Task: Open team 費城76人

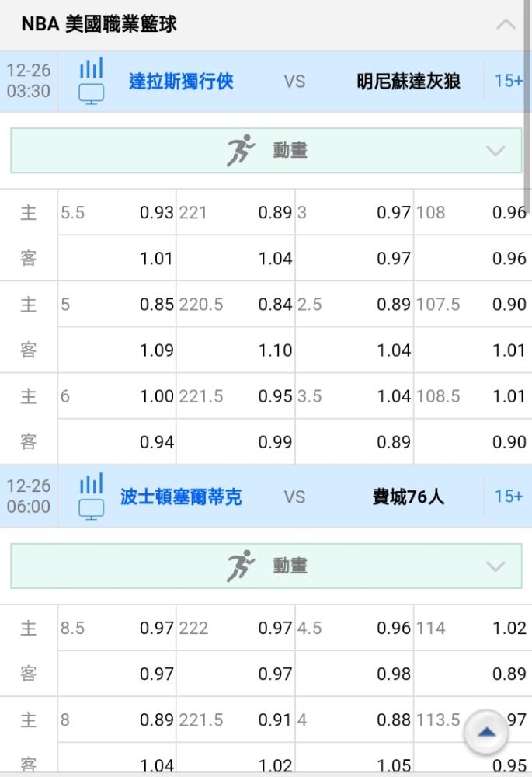Action: coord(409,497)
